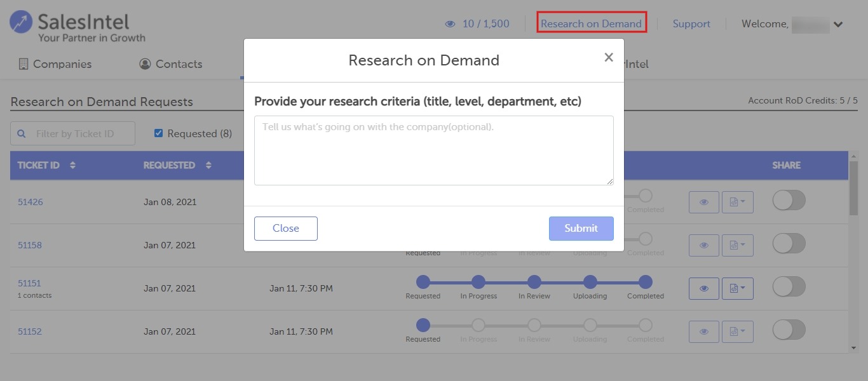The height and width of the screenshot is (381, 868).
Task: Open ticket 51151
Action: 29,283
